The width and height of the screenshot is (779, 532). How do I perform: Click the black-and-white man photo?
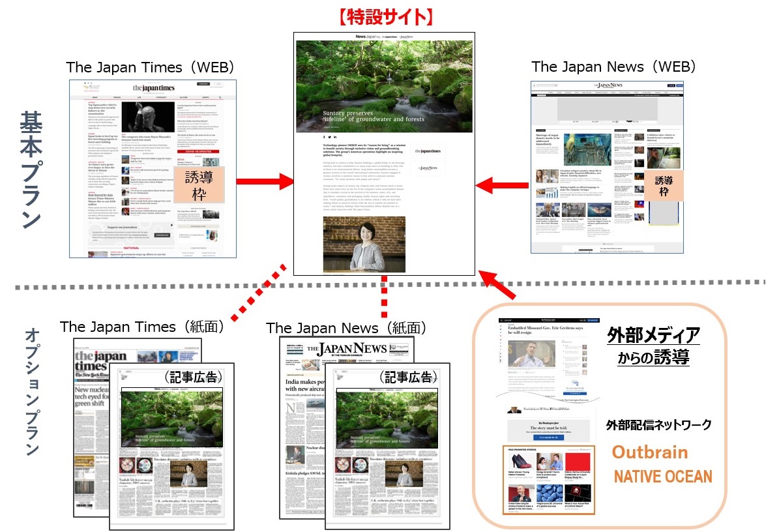(147, 117)
